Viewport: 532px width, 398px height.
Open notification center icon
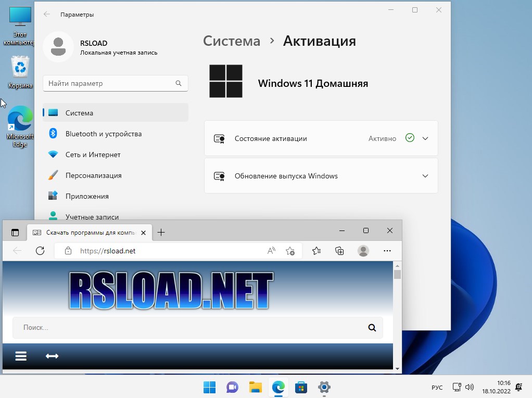518,387
